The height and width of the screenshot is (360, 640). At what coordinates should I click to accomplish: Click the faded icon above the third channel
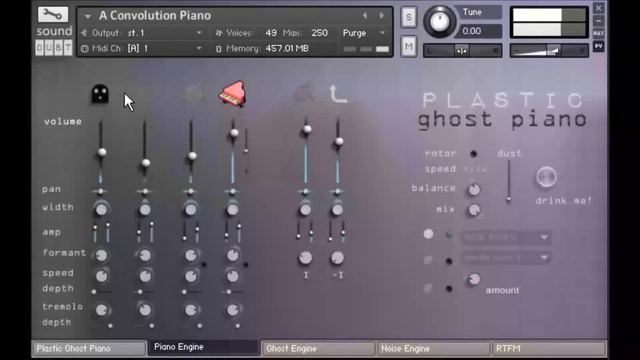(192, 94)
